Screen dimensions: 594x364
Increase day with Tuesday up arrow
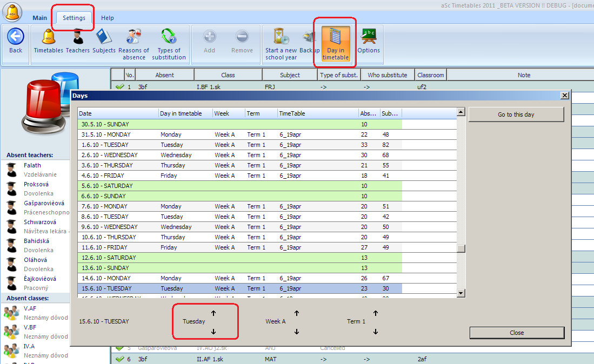point(213,313)
